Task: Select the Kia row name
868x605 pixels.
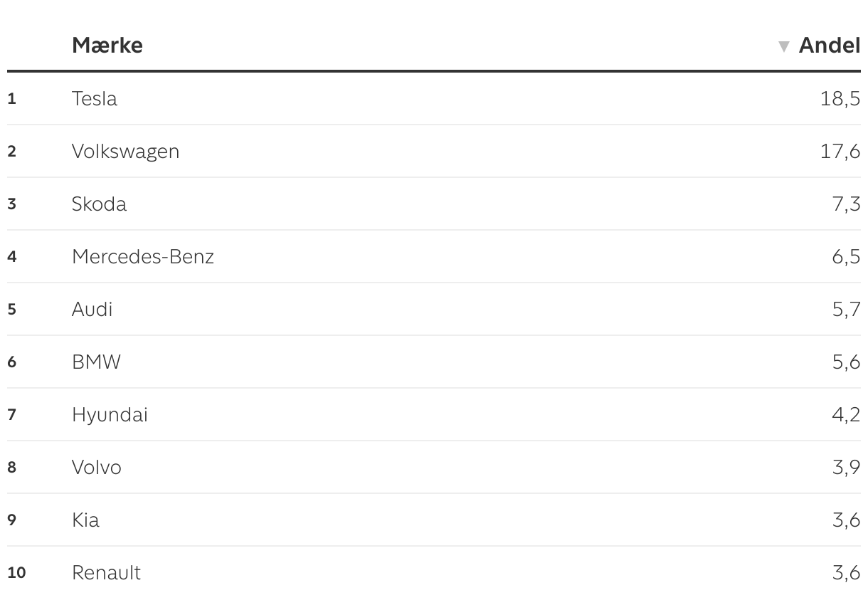Action: [x=85, y=520]
